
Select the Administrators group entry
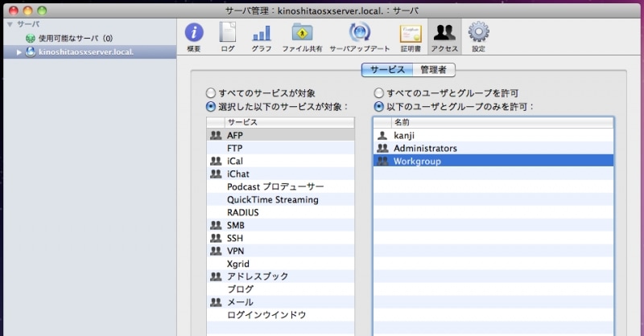coord(425,149)
